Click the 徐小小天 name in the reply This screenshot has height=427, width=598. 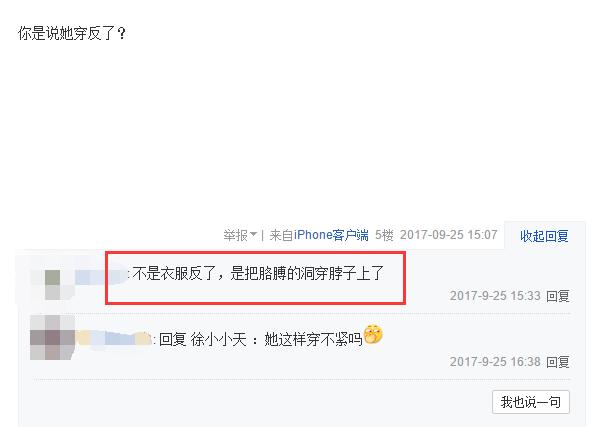pyautogui.click(x=219, y=339)
